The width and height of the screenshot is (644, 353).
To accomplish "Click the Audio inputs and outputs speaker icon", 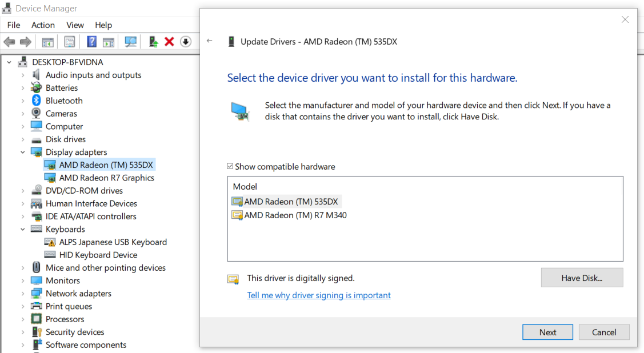I will point(36,75).
